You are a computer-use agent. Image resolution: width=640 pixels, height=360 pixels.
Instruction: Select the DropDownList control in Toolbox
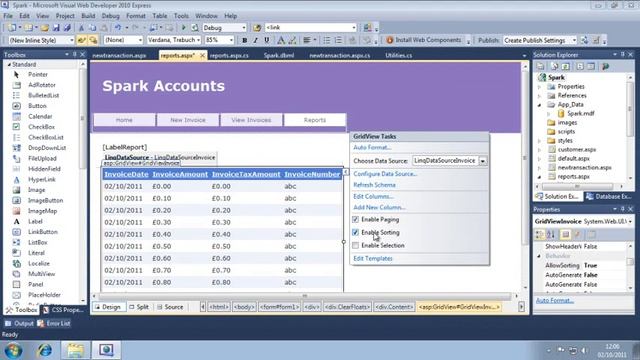pyautogui.click(x=47, y=148)
